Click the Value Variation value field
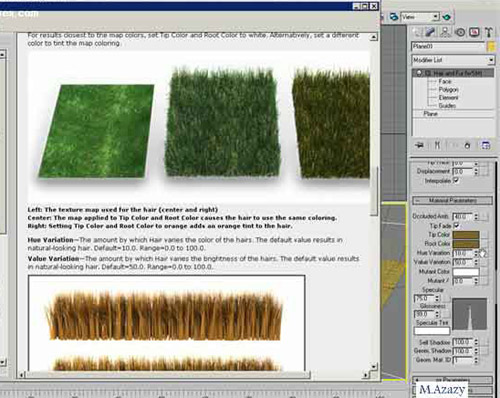This screenshot has height=398, width=500. click(463, 262)
